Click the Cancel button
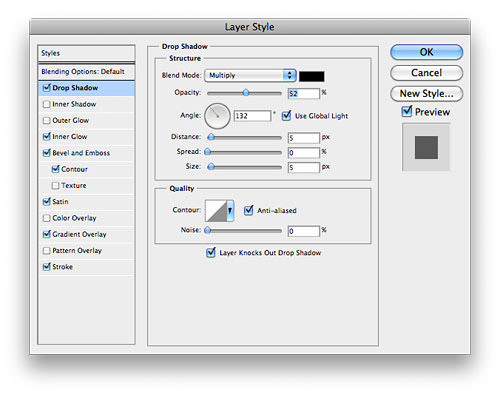Screen dimensions: 500x395 (426, 73)
